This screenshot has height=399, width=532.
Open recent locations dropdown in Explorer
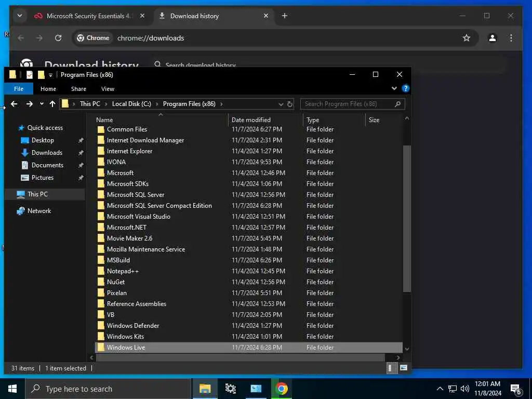[42, 104]
